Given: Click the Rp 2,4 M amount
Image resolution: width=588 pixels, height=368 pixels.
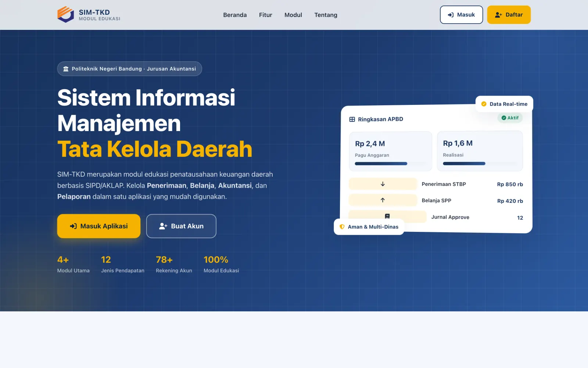Looking at the screenshot, I should 370,144.
